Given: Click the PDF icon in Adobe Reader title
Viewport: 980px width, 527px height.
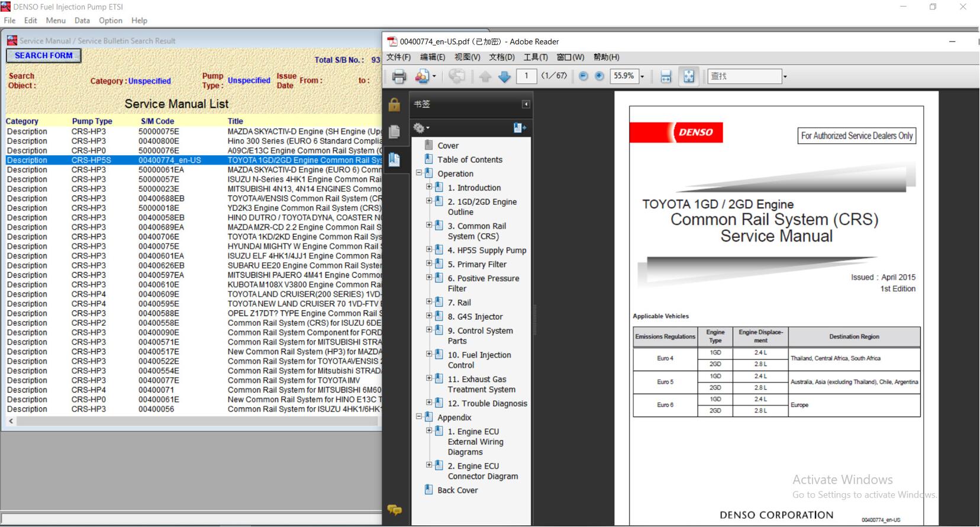Looking at the screenshot, I should pos(392,41).
